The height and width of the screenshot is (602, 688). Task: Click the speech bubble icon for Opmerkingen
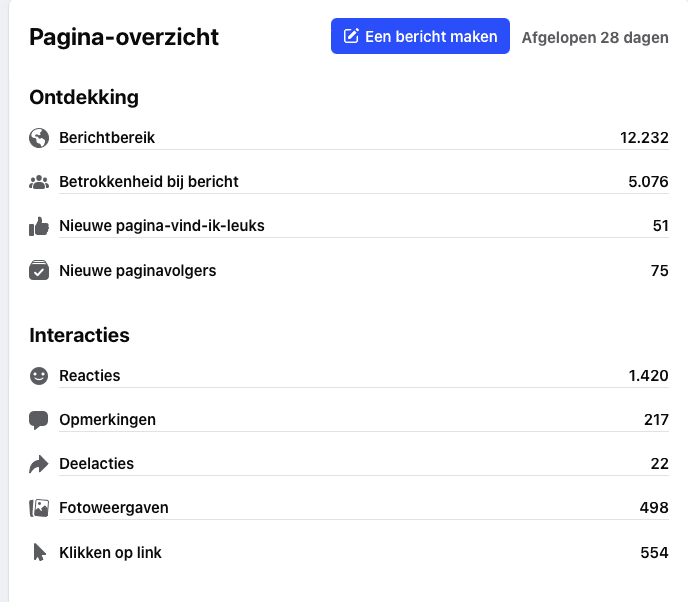tap(39, 420)
